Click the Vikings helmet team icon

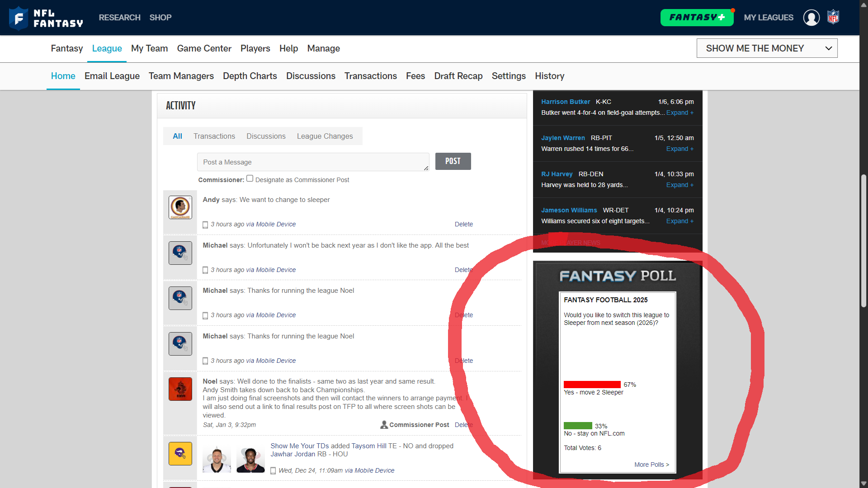[180, 454]
